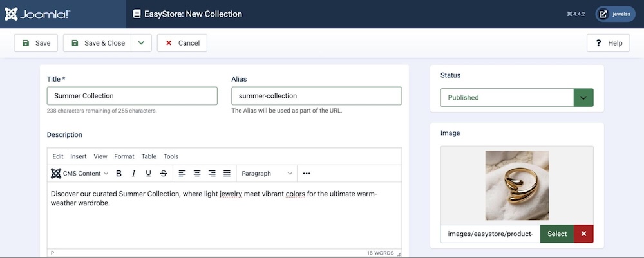Screen dimensions: 644x258
Task: Apply strikethrough formatting
Action: 164,174
